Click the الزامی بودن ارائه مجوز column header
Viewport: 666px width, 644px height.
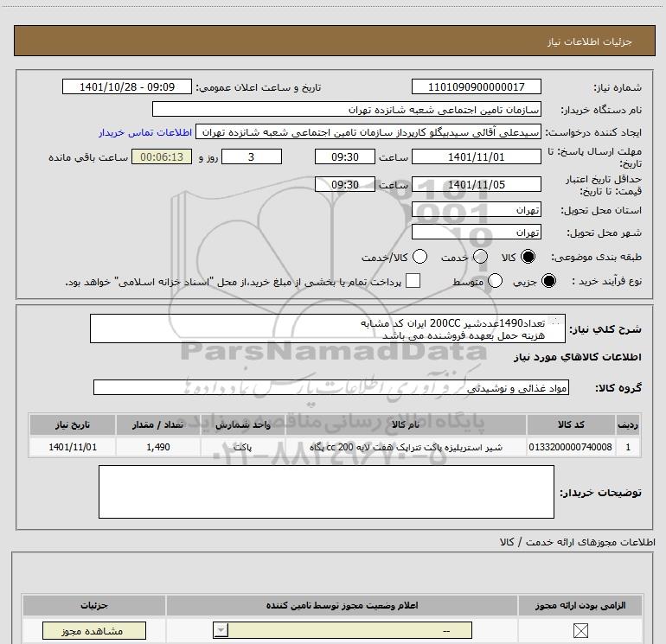(580, 605)
